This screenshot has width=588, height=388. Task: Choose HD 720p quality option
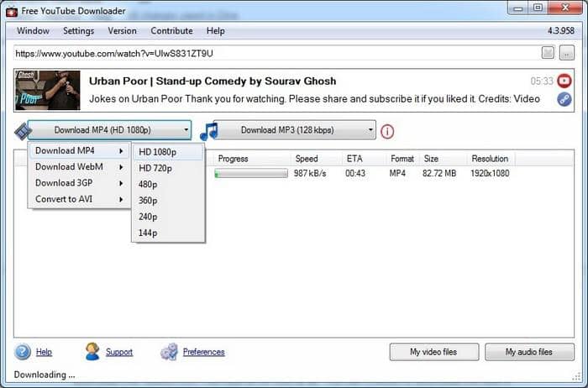(168, 168)
